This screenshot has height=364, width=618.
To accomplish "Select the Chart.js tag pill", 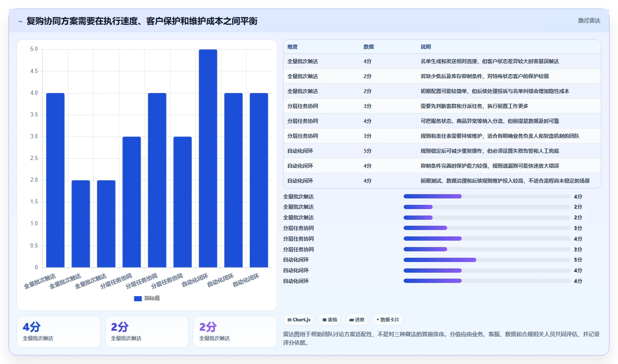I will 299,320.
